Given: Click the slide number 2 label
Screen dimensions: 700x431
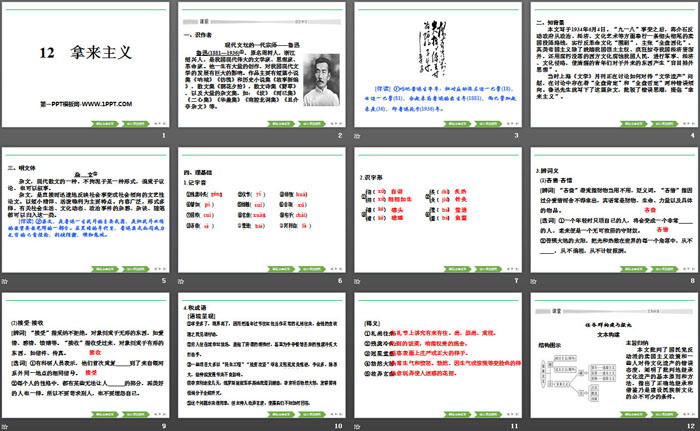Looking at the screenshot, I should (340, 135).
